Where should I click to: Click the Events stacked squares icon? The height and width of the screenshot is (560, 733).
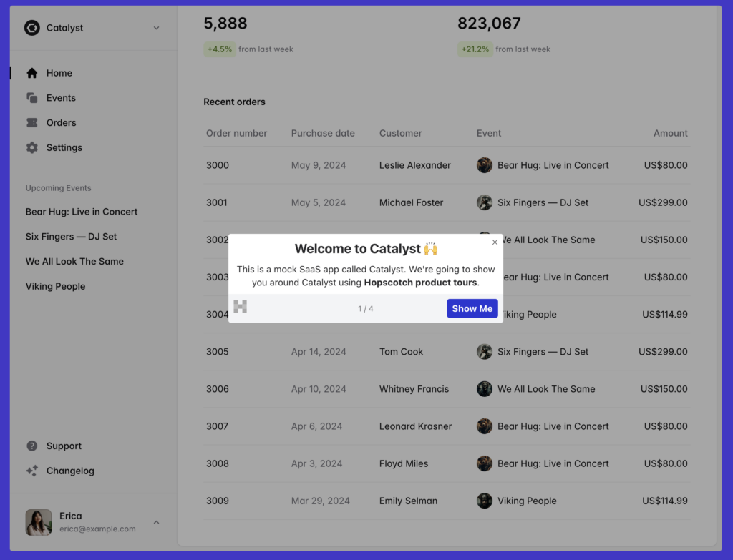coord(31,97)
